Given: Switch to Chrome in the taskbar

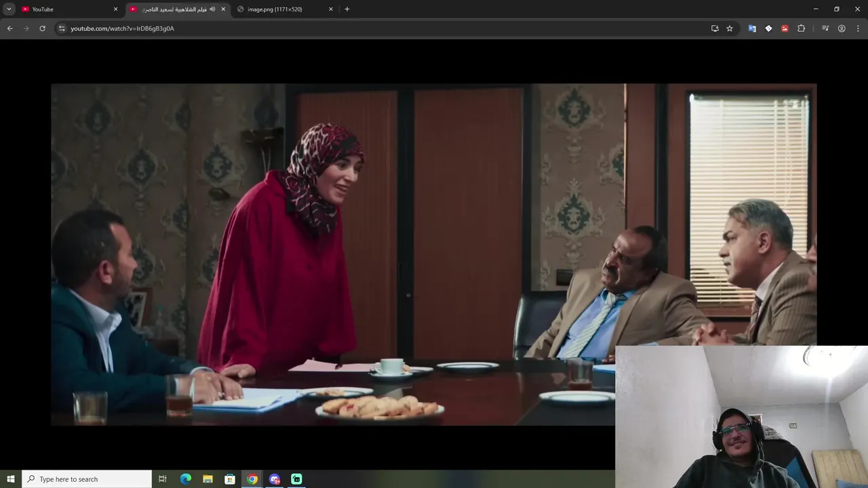Looking at the screenshot, I should [x=252, y=479].
